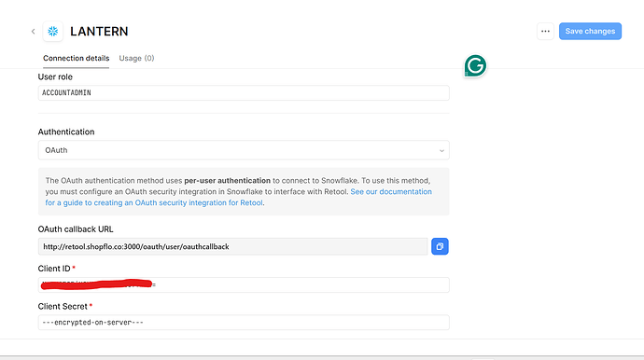Open the OAuth security integration documentation link

click(x=238, y=197)
